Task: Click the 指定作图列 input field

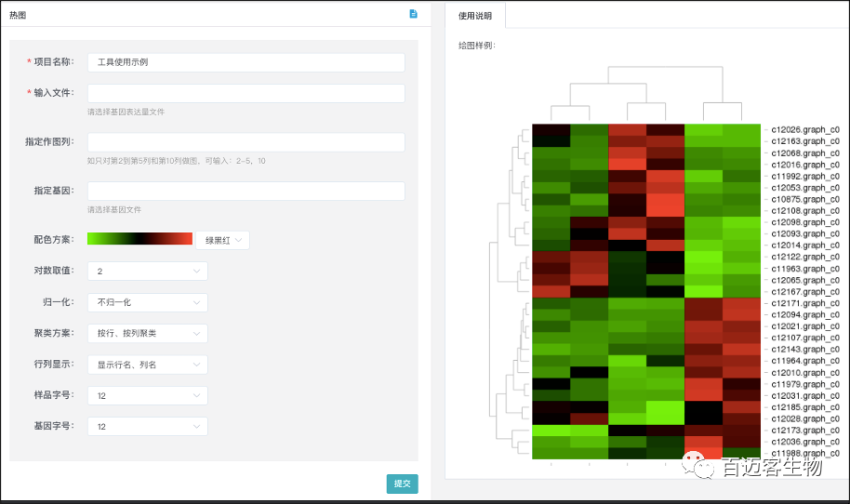Action: [x=246, y=142]
